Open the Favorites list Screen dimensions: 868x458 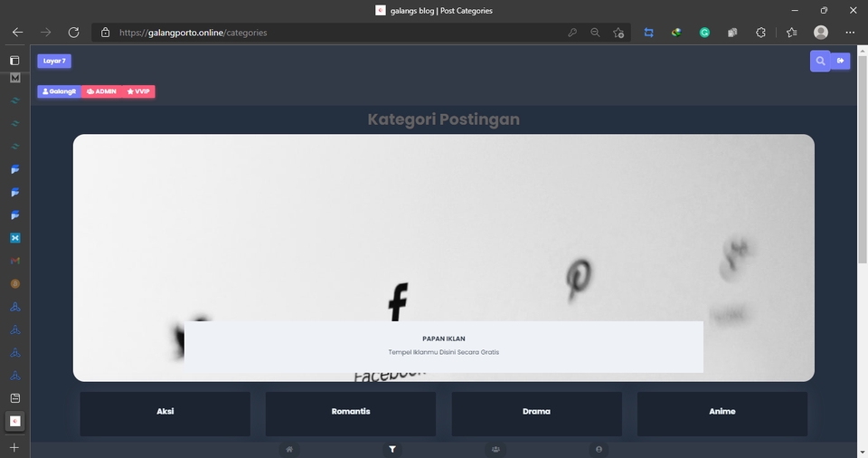[792, 33]
